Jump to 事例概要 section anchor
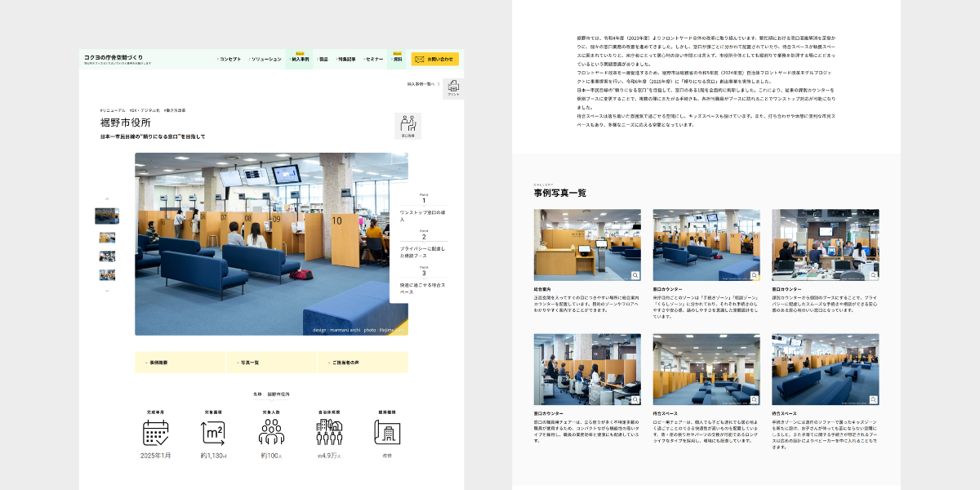Screen dimensions: 980x490 click(x=180, y=362)
